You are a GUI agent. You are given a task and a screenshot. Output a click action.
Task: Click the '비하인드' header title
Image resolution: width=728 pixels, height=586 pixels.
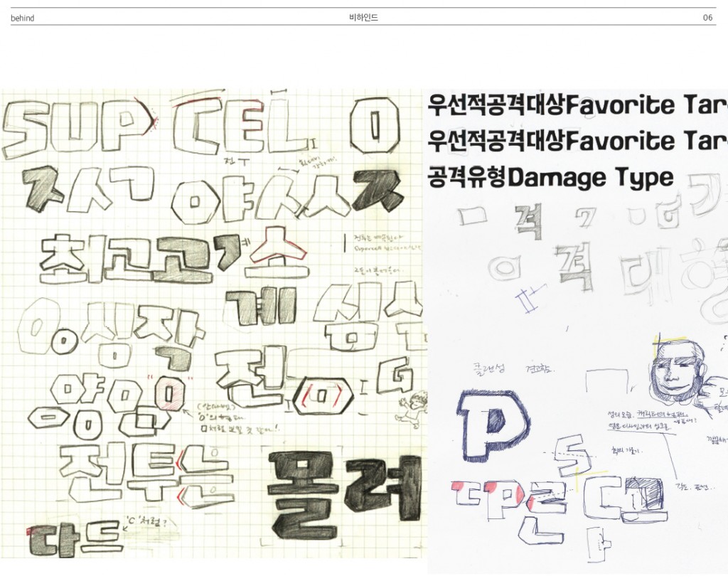(363, 18)
